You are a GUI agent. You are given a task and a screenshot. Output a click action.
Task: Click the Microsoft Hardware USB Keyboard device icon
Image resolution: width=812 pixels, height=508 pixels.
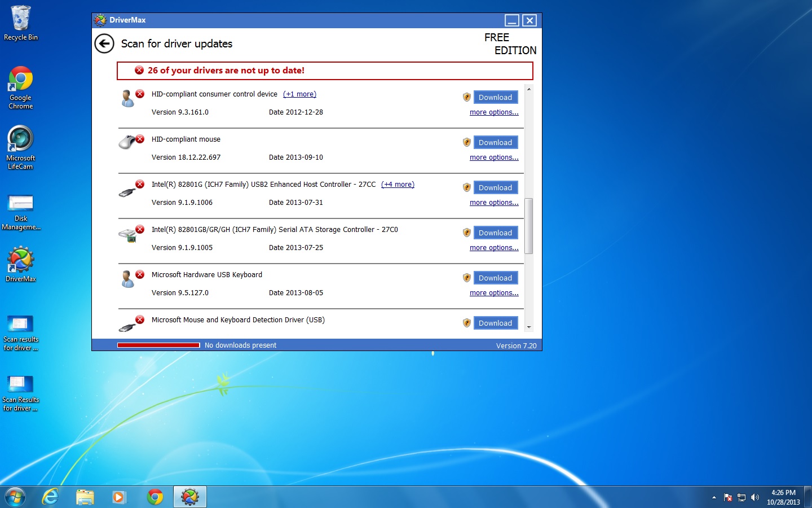coord(128,279)
